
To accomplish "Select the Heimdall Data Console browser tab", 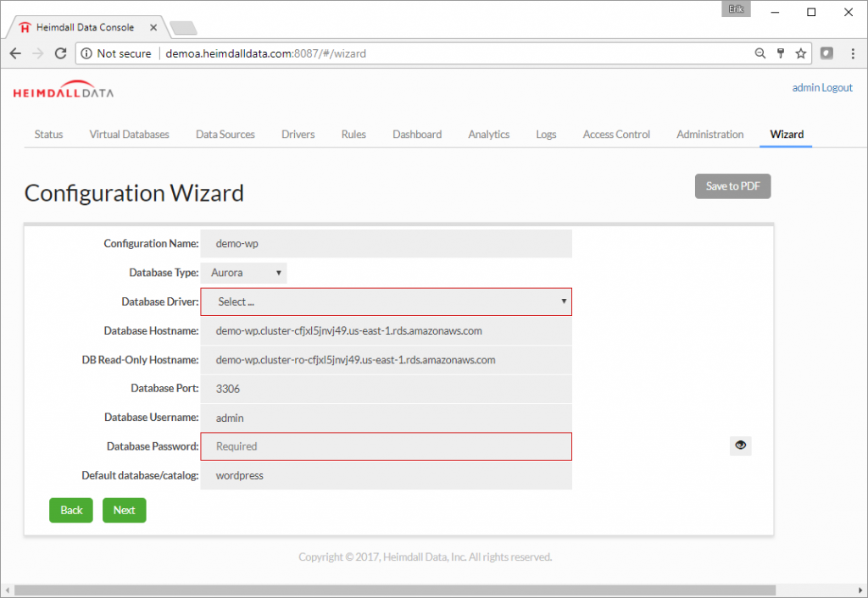I will [x=86, y=27].
